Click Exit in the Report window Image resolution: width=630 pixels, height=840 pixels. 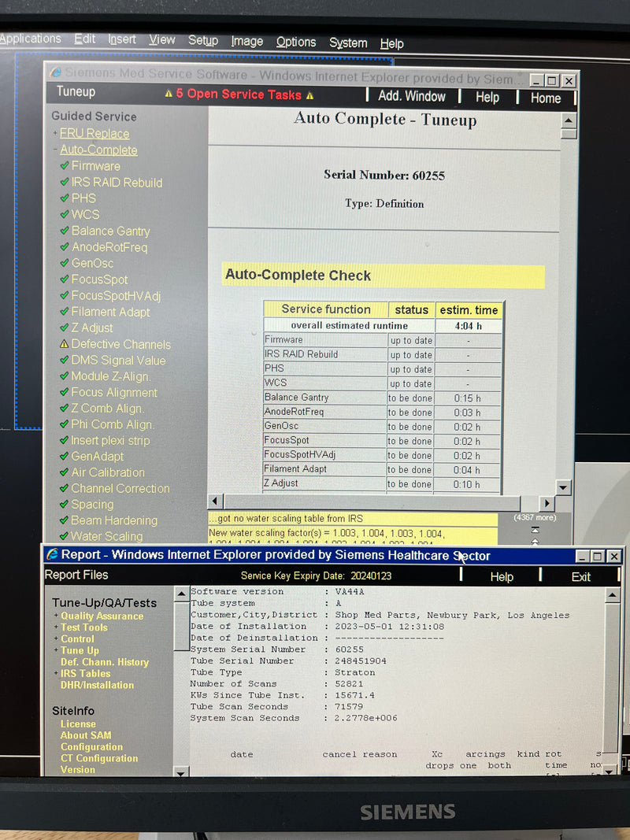coord(580,577)
